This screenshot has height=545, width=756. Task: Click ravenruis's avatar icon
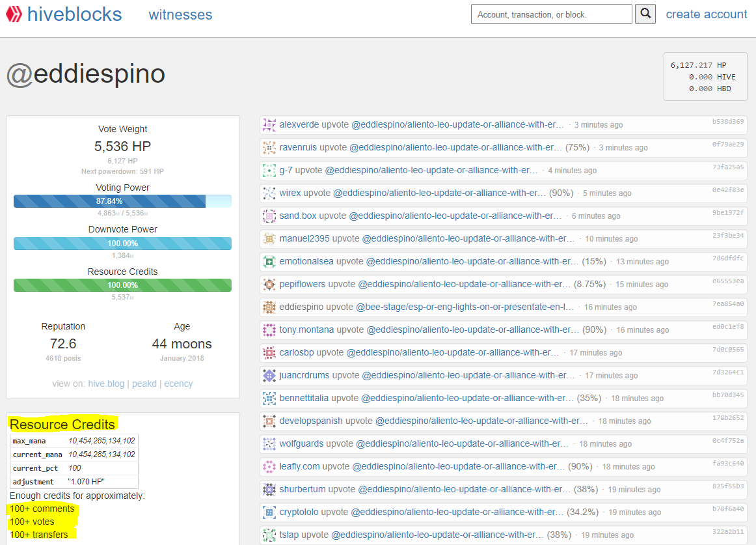pyautogui.click(x=269, y=147)
